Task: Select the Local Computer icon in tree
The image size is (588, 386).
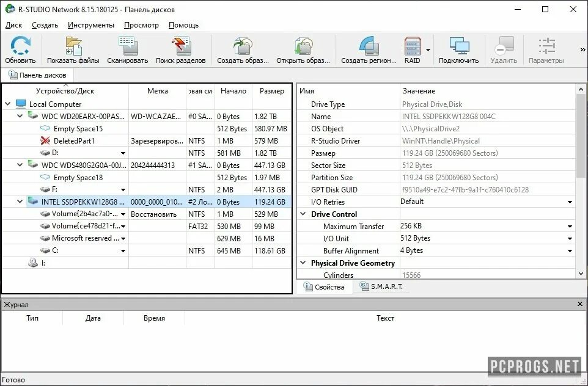Action: (x=21, y=104)
